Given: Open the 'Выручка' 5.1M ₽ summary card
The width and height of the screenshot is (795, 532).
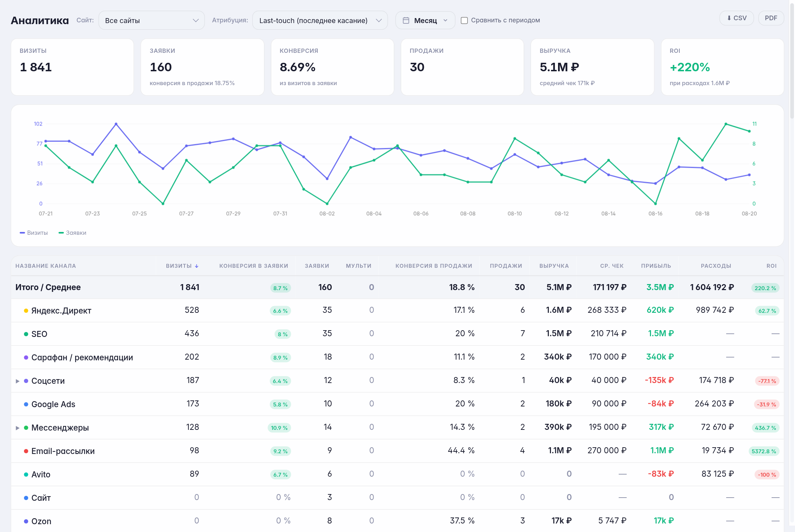Looking at the screenshot, I should [x=592, y=67].
